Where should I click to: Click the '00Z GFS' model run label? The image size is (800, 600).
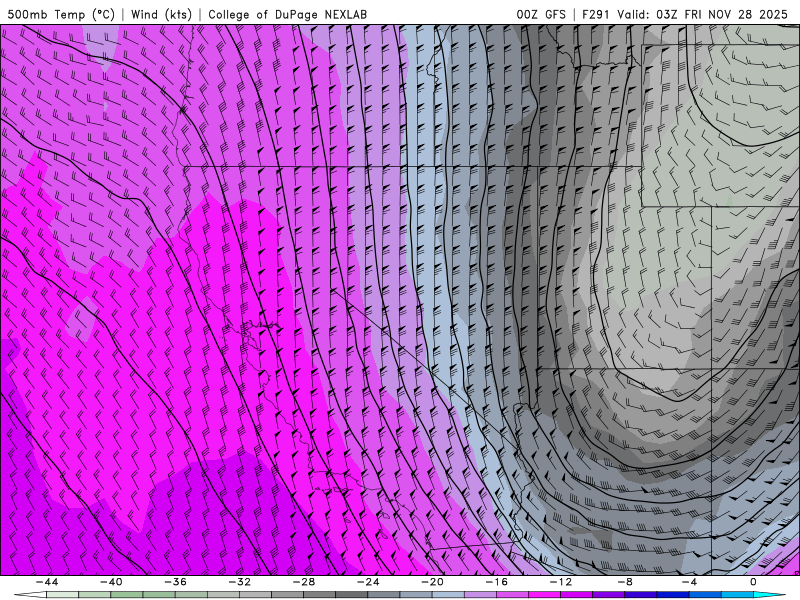pyautogui.click(x=541, y=14)
